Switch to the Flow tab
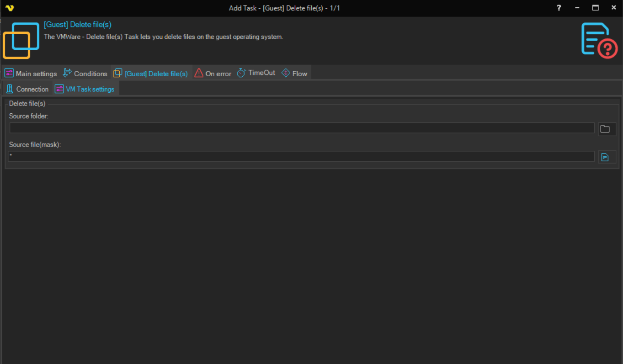This screenshot has width=623, height=364. (294, 74)
